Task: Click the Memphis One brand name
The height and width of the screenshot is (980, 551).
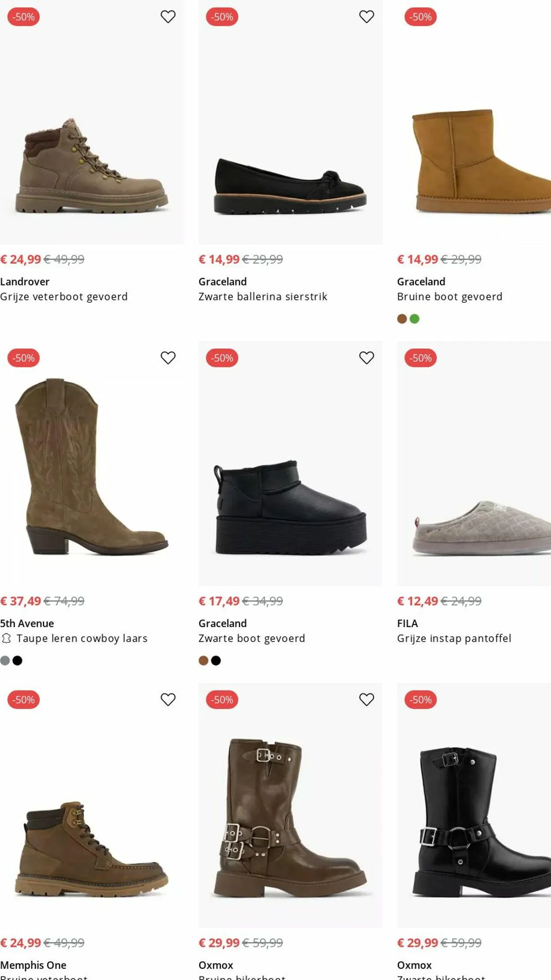Action: (33, 965)
